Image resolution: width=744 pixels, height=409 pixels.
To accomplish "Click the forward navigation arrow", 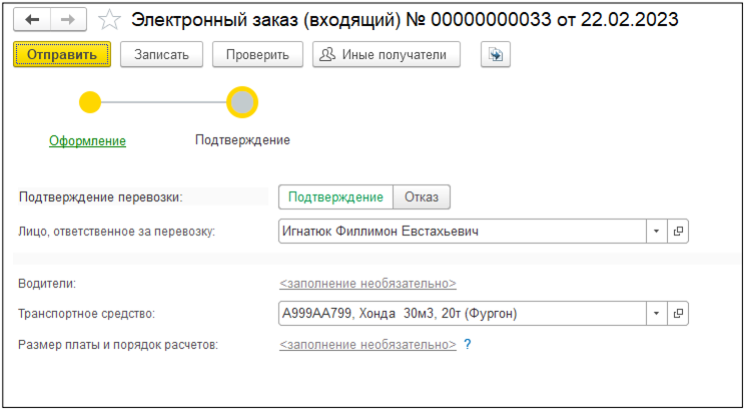I will (x=68, y=20).
